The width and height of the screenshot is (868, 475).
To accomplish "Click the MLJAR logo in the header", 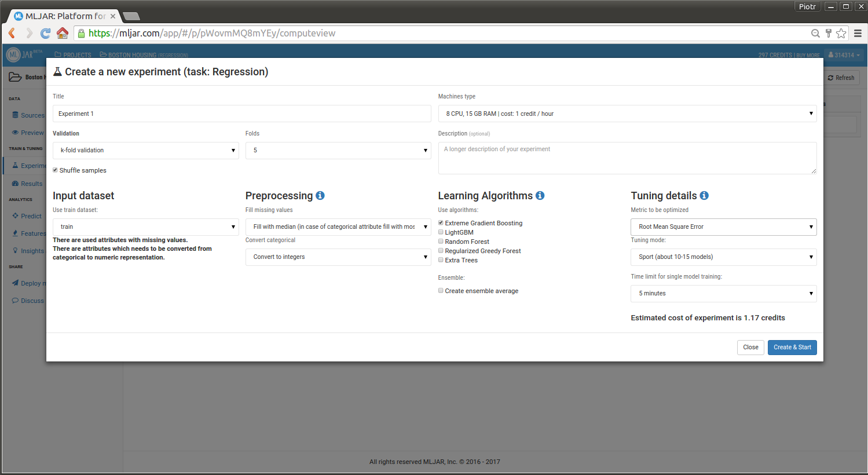I will click(24, 54).
